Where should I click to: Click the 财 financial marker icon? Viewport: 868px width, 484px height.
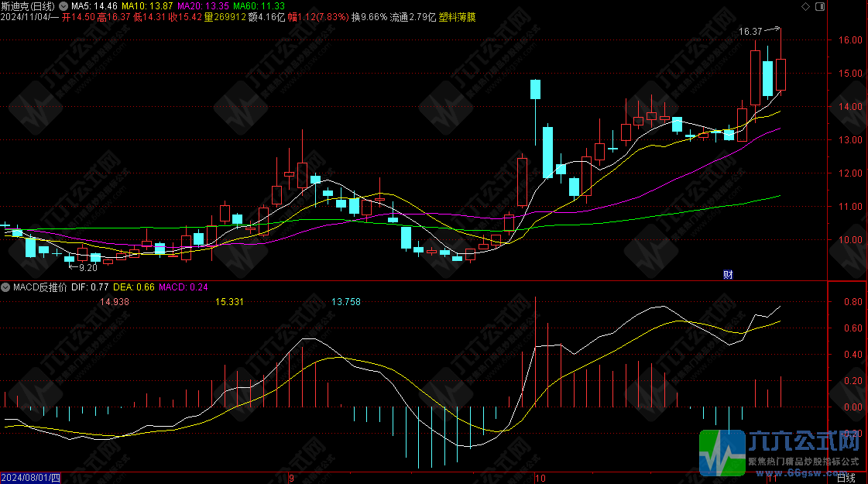728,273
